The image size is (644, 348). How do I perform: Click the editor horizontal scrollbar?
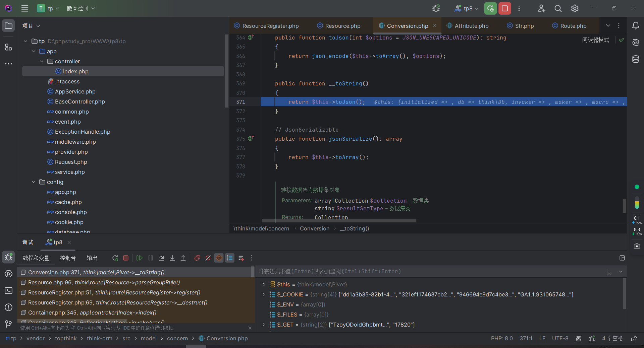pos(339,221)
